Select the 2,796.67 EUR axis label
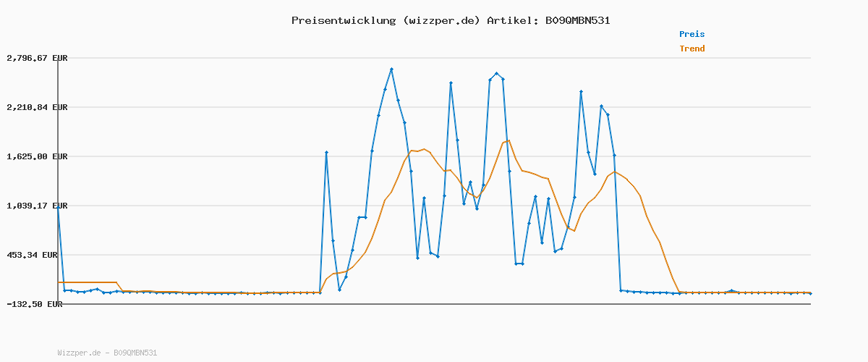 (x=37, y=58)
